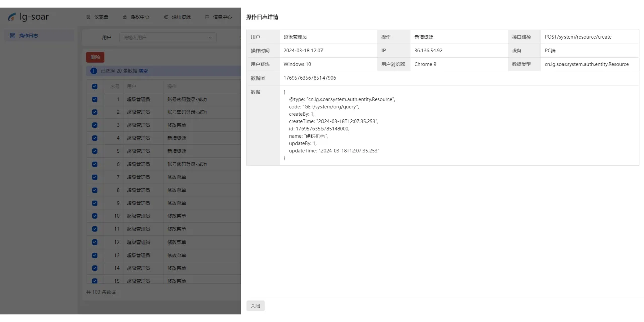Uncheck the checkbox for row 14
The image size is (644, 322).
(x=95, y=268)
